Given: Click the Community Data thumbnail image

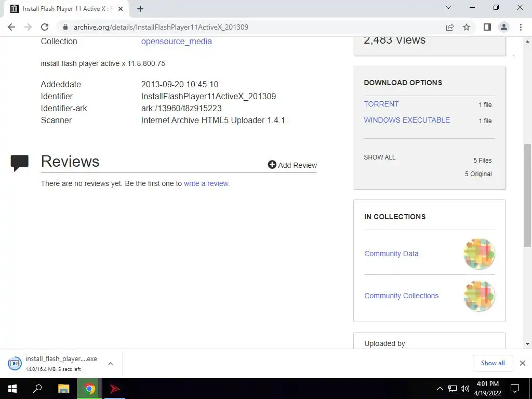Looking at the screenshot, I should coord(479,254).
